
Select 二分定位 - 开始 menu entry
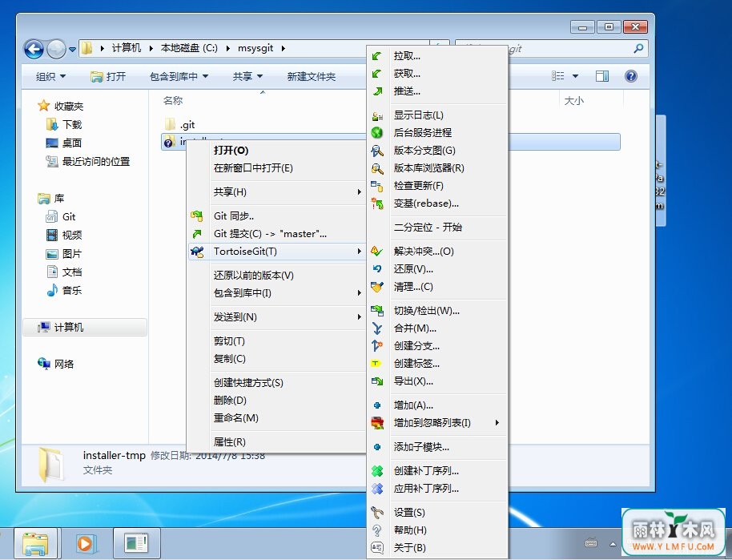coord(428,228)
